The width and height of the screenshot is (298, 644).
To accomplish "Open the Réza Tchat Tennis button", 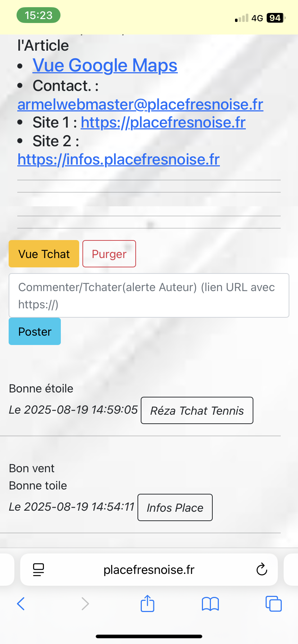I will (197, 410).
